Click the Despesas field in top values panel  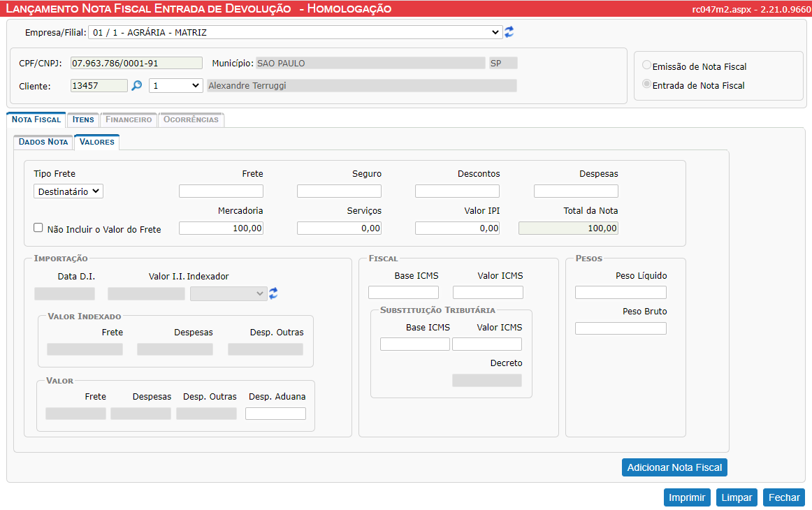click(576, 191)
